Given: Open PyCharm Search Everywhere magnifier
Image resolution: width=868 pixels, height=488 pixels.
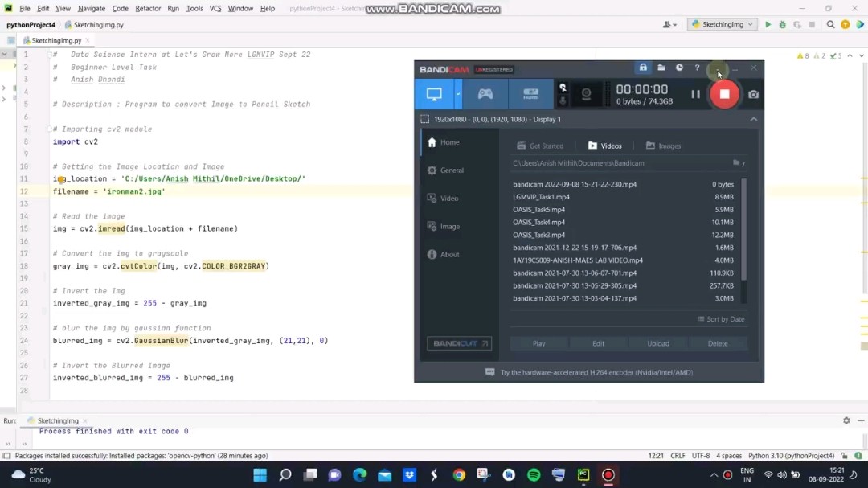Looking at the screenshot, I should click(830, 25).
